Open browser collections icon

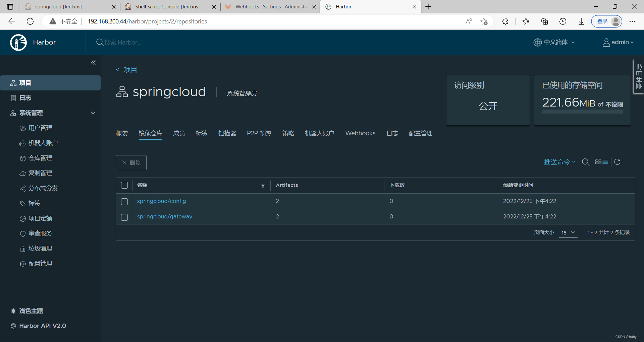click(x=544, y=21)
